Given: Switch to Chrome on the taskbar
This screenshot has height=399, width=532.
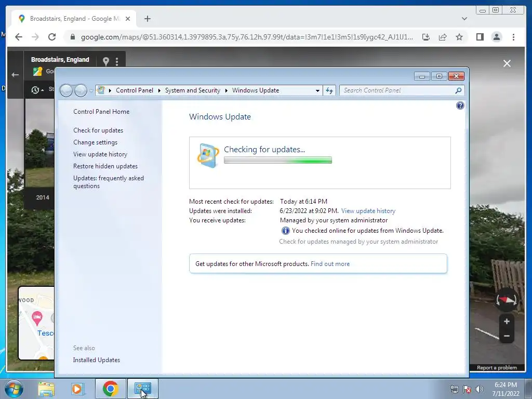Looking at the screenshot, I should 110,389.
